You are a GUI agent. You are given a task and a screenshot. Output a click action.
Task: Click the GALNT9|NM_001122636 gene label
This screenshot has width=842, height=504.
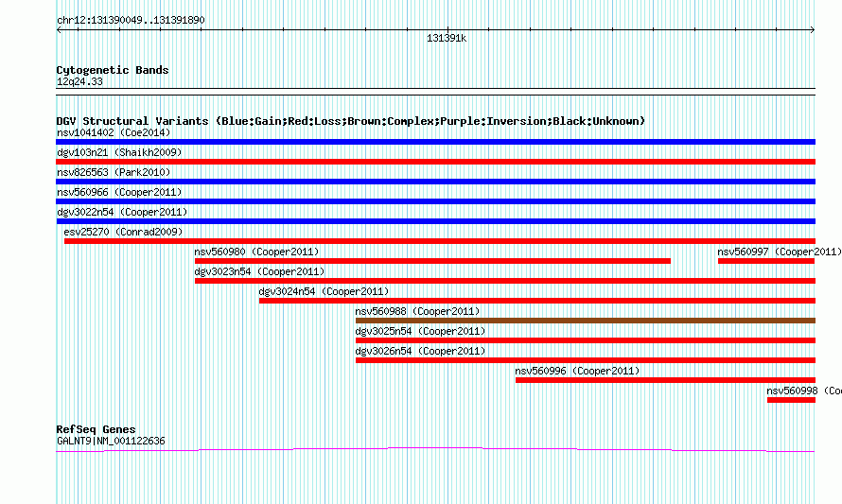click(111, 441)
